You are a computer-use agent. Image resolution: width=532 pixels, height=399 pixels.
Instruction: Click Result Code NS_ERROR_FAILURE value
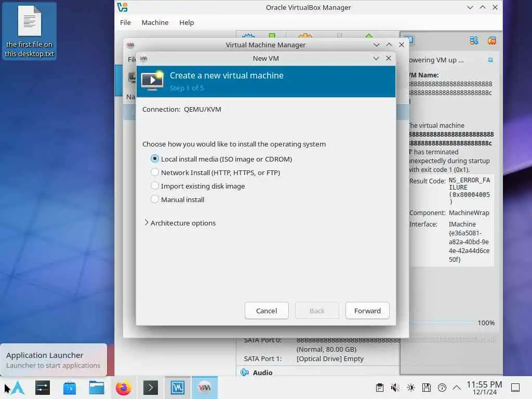469,191
